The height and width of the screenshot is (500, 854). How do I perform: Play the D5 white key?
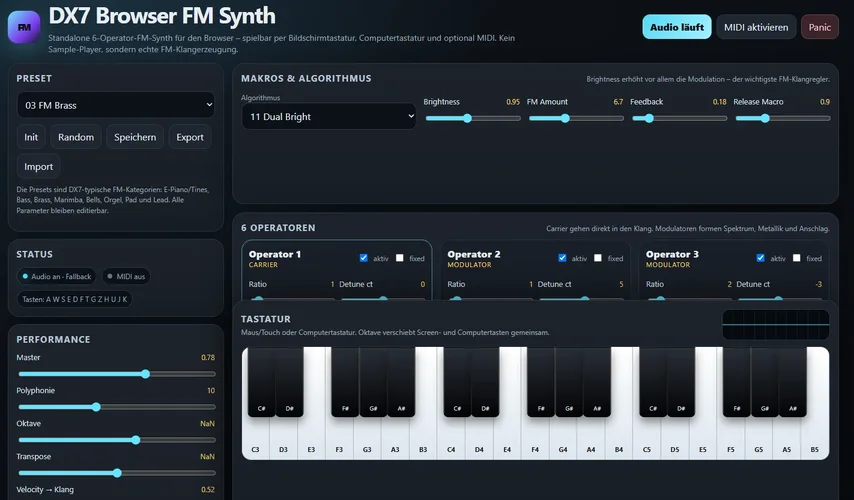675,438
